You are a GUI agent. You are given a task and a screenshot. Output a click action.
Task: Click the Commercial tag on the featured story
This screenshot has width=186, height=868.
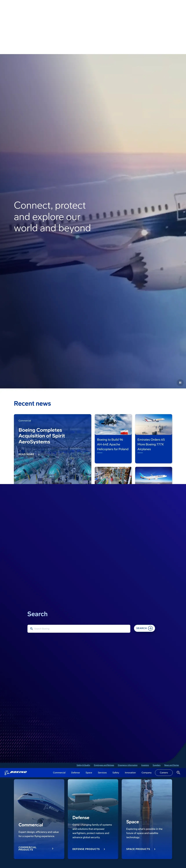pos(25,421)
